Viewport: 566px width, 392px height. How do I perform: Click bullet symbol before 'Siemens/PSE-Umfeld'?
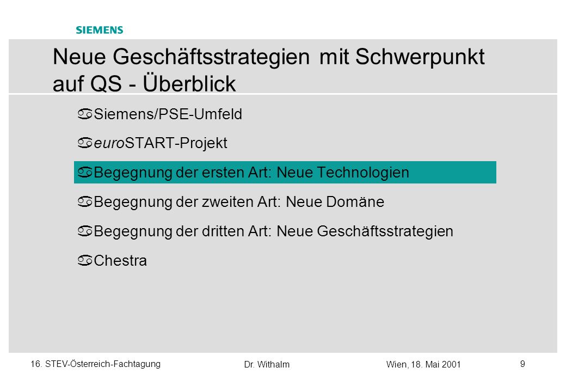(85, 114)
